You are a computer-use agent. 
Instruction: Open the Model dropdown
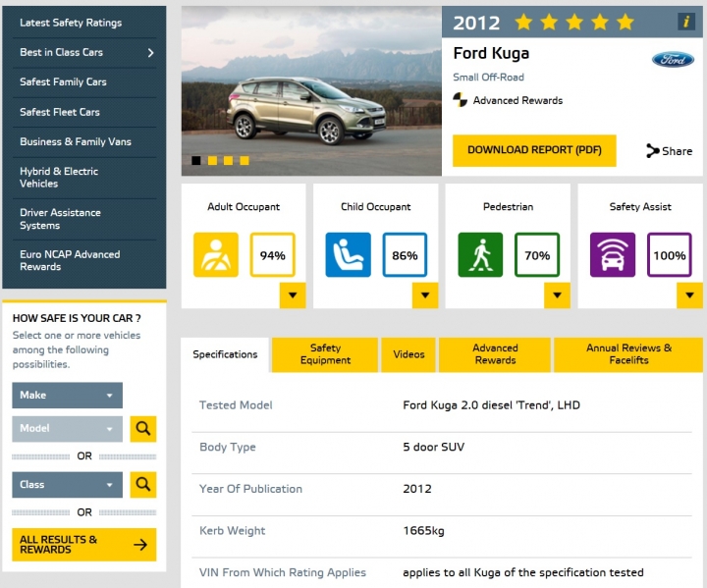click(67, 428)
